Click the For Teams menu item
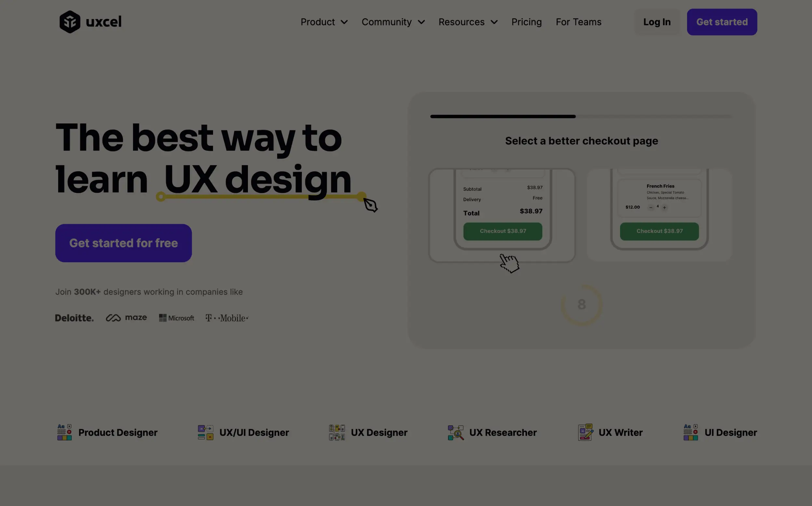This screenshot has width=812, height=506. coord(579,21)
